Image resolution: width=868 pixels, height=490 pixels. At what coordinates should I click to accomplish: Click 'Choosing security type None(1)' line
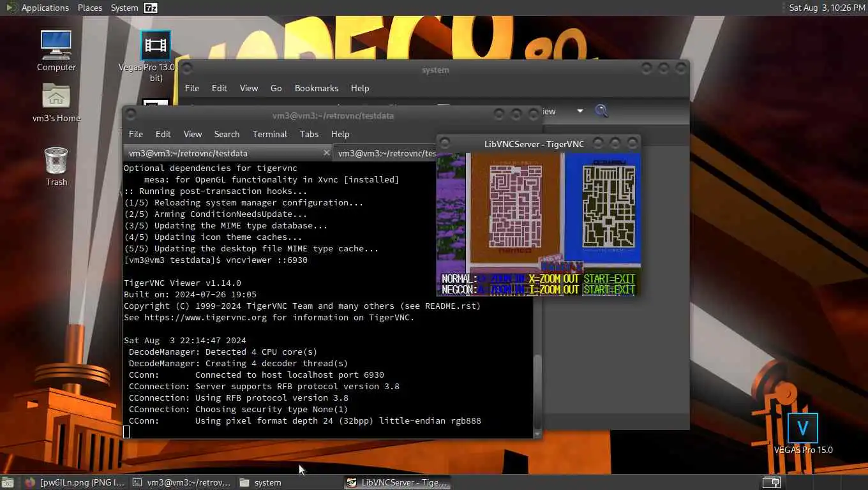point(272,410)
